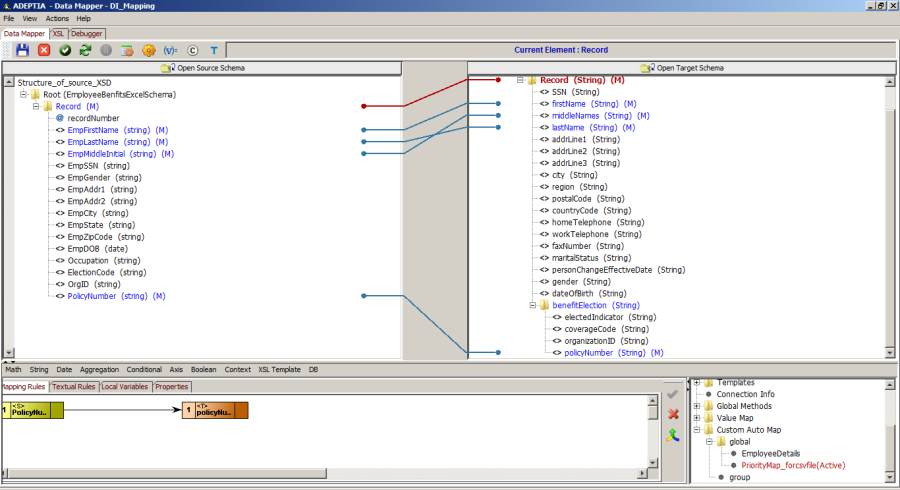Click the recordNumber @ attribute icon

pyautogui.click(x=60, y=118)
